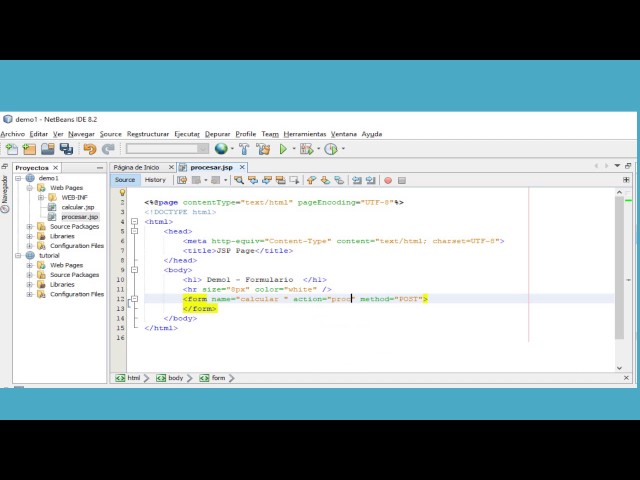Open the Source menu
This screenshot has width=640, height=480.
[111, 134]
